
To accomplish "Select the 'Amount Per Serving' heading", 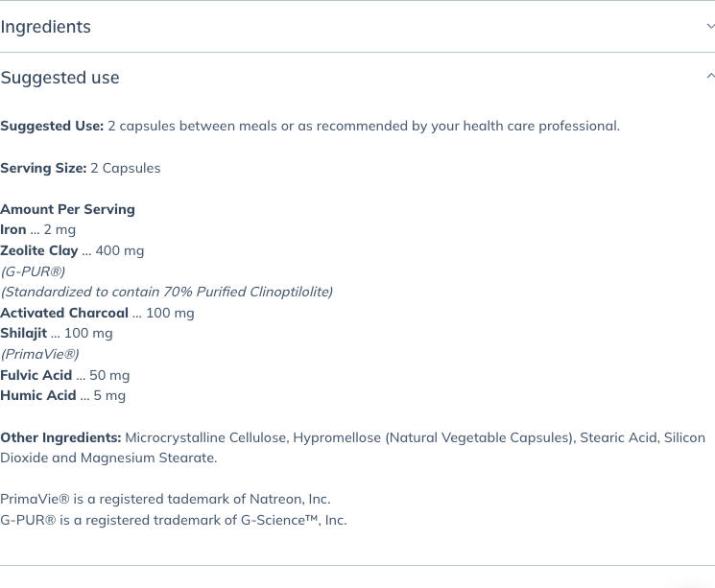I will pos(67,209).
